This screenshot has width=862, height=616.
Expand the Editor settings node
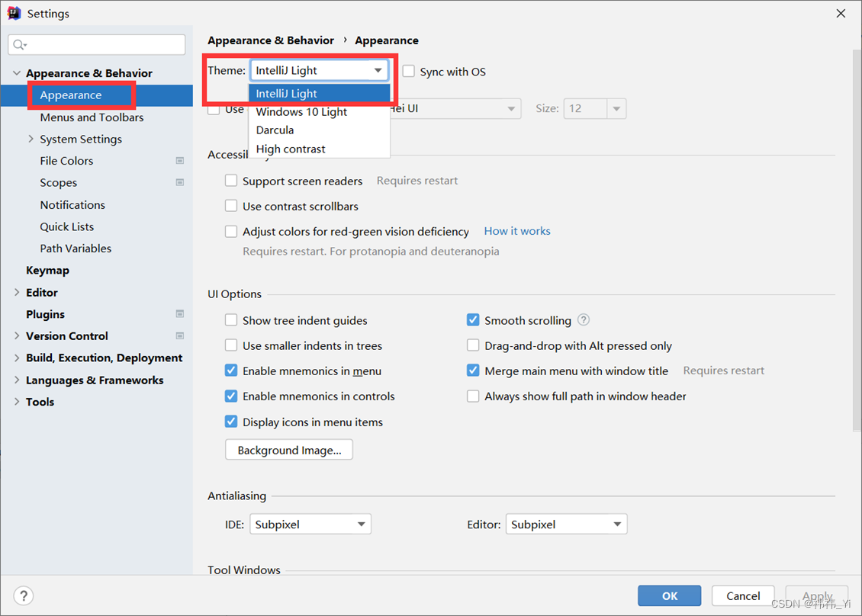coord(17,292)
